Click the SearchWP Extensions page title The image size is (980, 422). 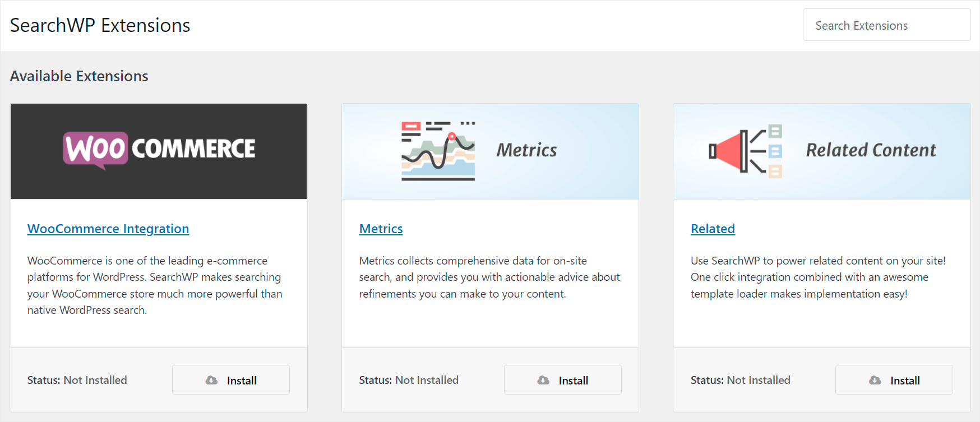pyautogui.click(x=100, y=25)
